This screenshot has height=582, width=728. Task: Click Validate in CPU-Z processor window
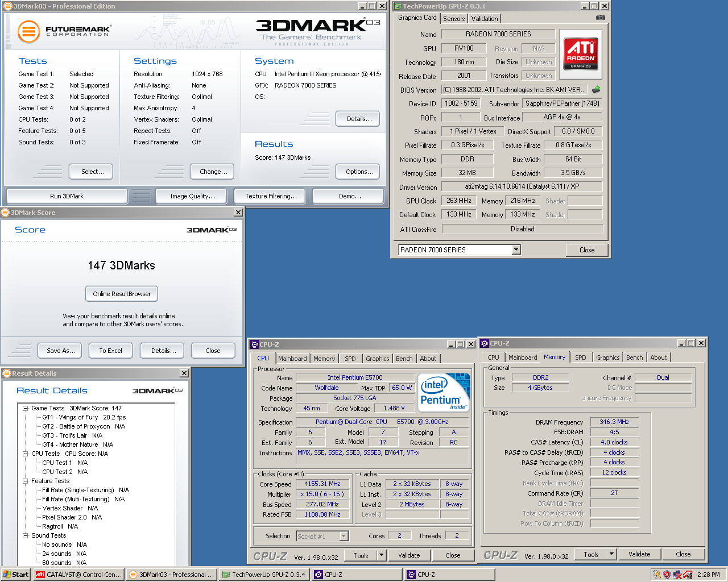(409, 555)
